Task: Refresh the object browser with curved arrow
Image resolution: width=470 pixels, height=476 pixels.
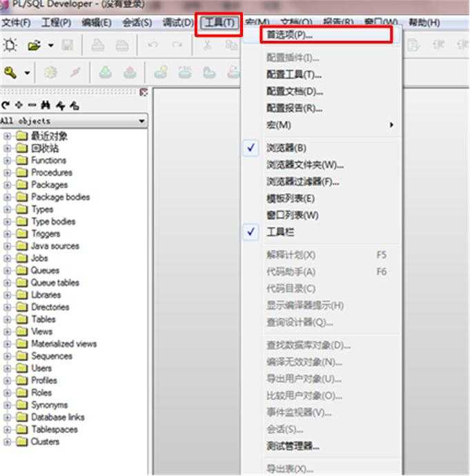Action: tap(5, 105)
